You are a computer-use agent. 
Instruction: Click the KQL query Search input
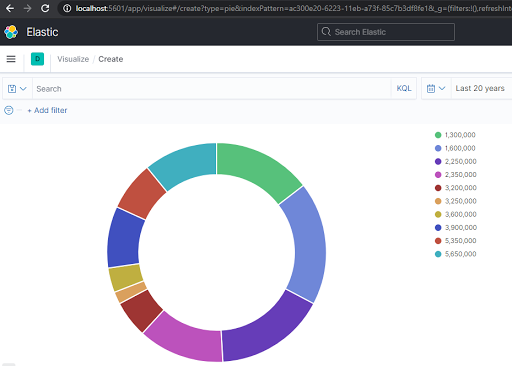(x=212, y=89)
